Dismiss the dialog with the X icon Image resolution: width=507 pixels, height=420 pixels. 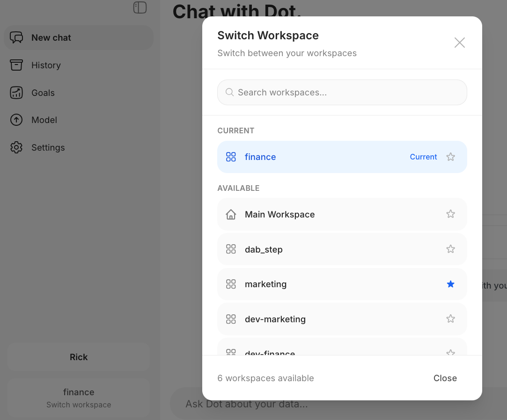459,43
